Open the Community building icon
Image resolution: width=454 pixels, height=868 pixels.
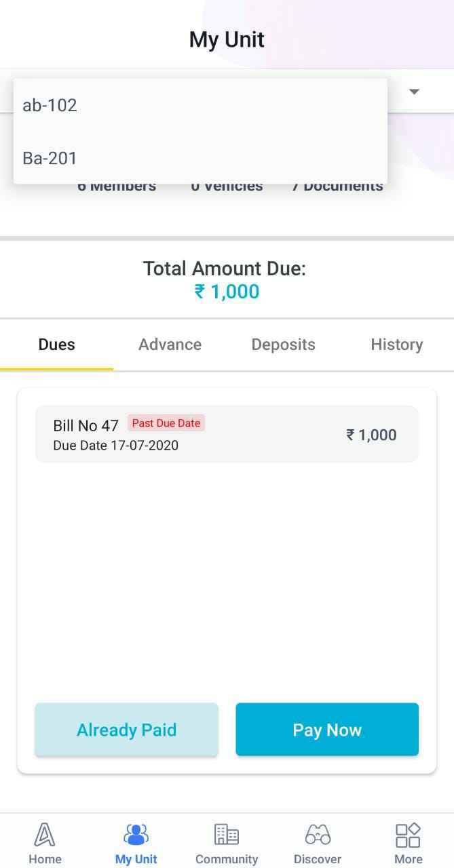227,835
